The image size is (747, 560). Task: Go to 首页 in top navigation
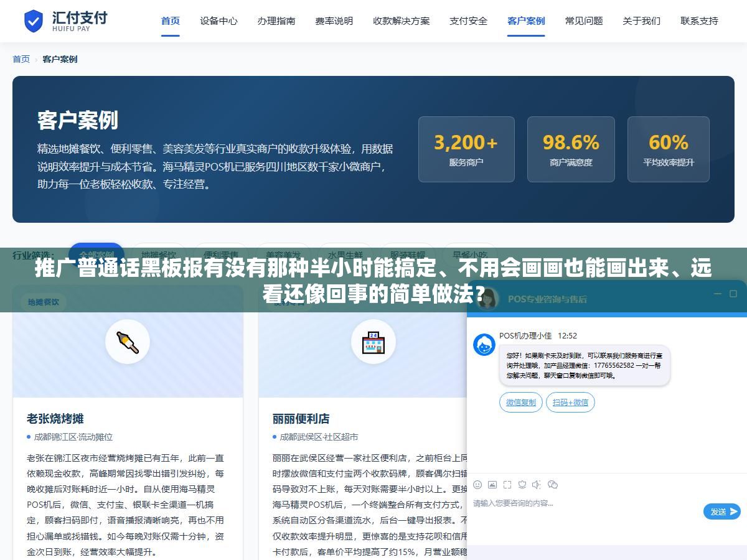pyautogui.click(x=171, y=21)
